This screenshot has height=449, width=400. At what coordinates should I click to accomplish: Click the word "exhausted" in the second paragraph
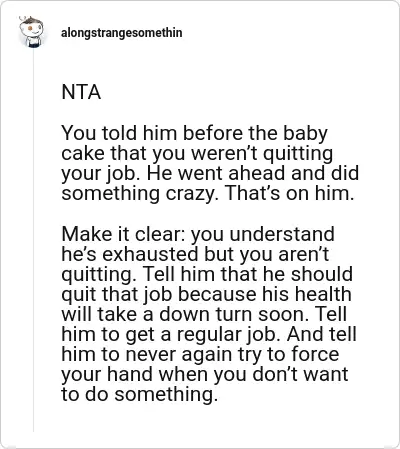coord(150,254)
